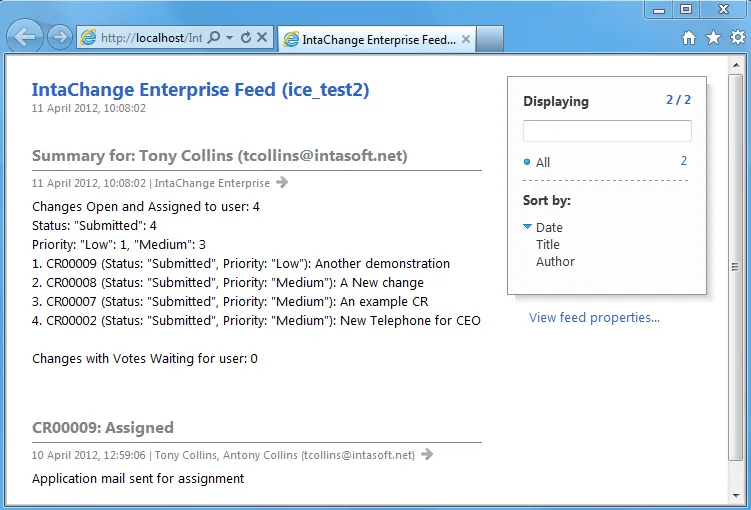Open Favorites star icon
The image size is (751, 510).
tap(713, 37)
